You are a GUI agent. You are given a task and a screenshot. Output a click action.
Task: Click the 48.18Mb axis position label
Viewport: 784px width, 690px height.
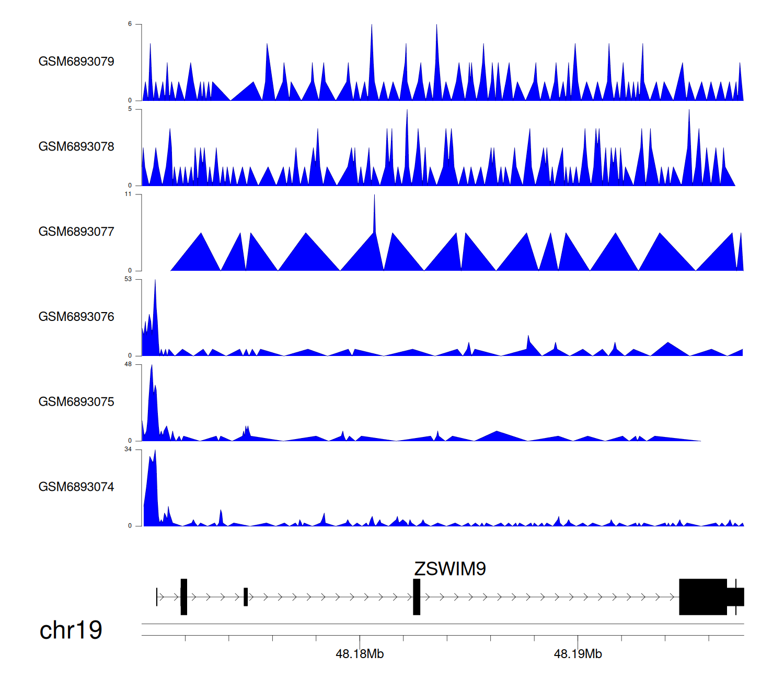(360, 654)
